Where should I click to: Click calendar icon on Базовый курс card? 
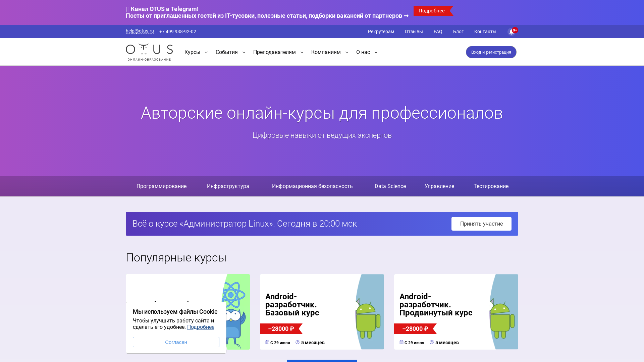[267, 342]
